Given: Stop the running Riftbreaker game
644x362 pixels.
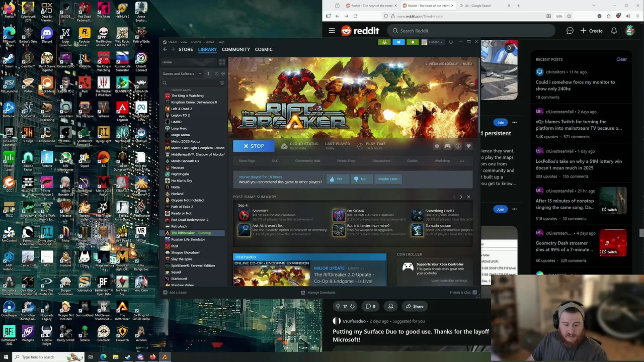Looking at the screenshot, I should click(x=254, y=146).
